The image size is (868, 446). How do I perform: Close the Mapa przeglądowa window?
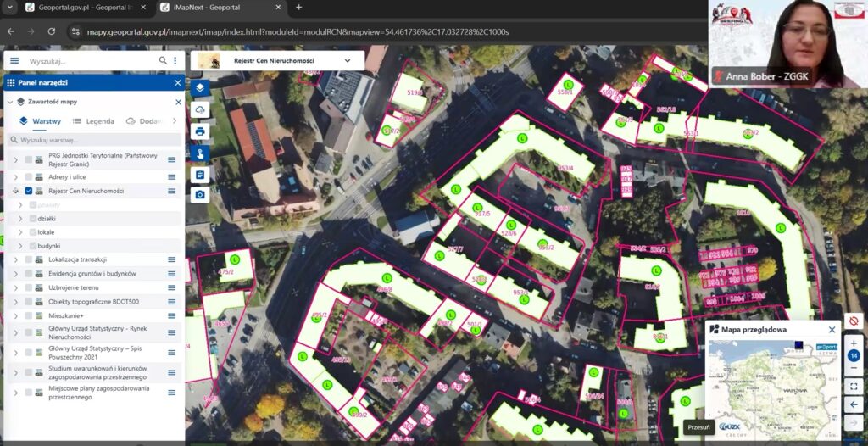coord(832,329)
